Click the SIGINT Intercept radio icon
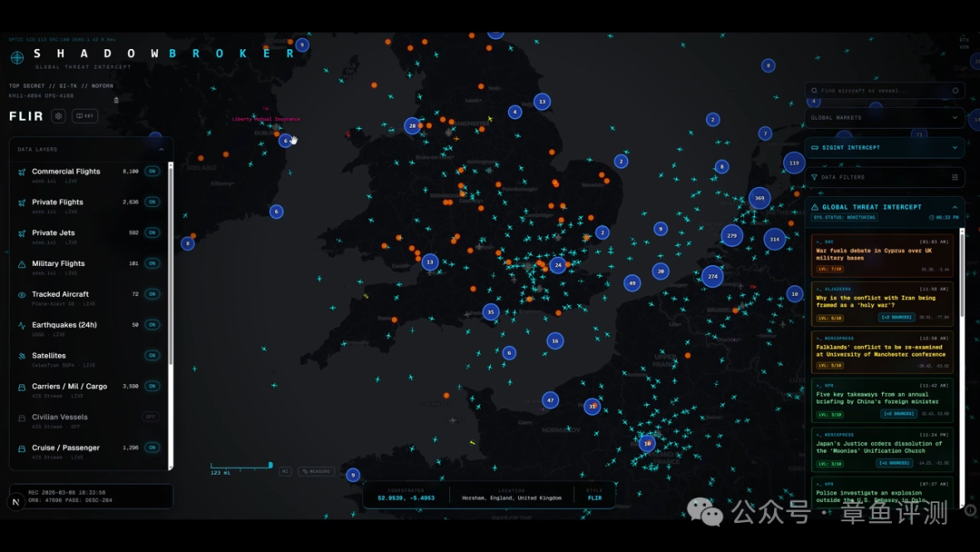This screenshot has height=552, width=980. pos(814,148)
